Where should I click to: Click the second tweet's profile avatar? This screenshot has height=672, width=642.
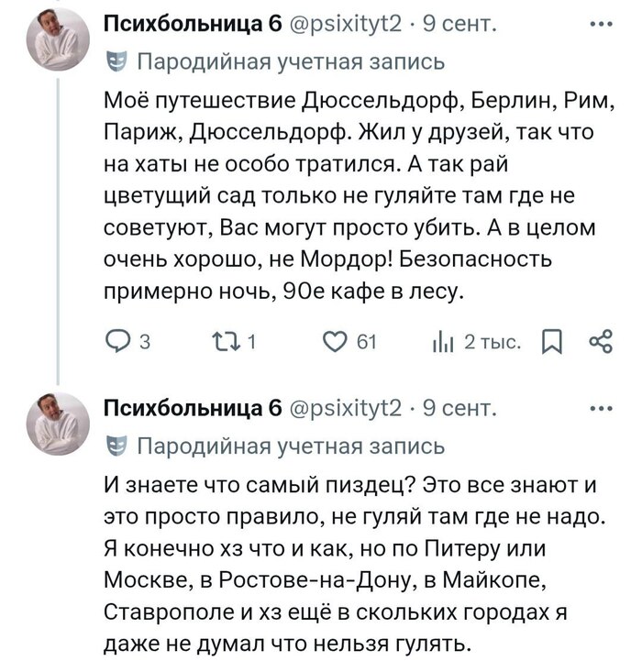60,423
